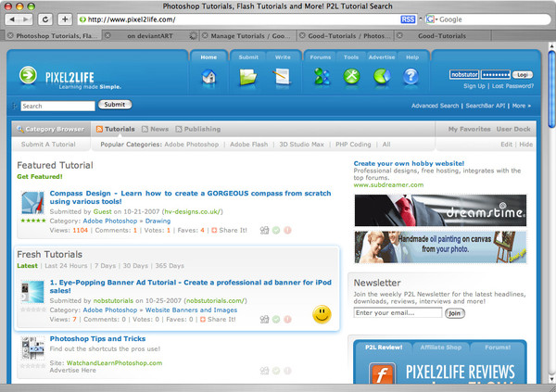Add a bookmark with the plus button
This screenshot has width=556, height=392.
65,19
